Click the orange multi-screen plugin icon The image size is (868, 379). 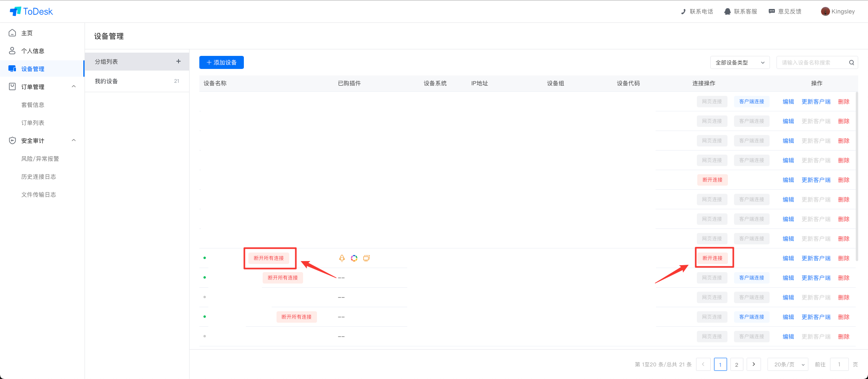point(366,258)
